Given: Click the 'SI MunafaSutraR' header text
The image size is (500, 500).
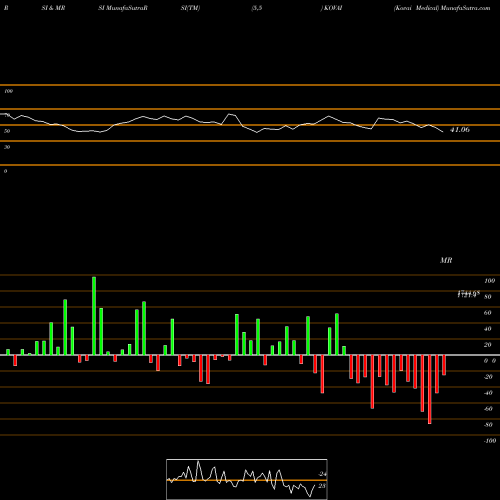Looking at the screenshot, I should click(x=123, y=8).
